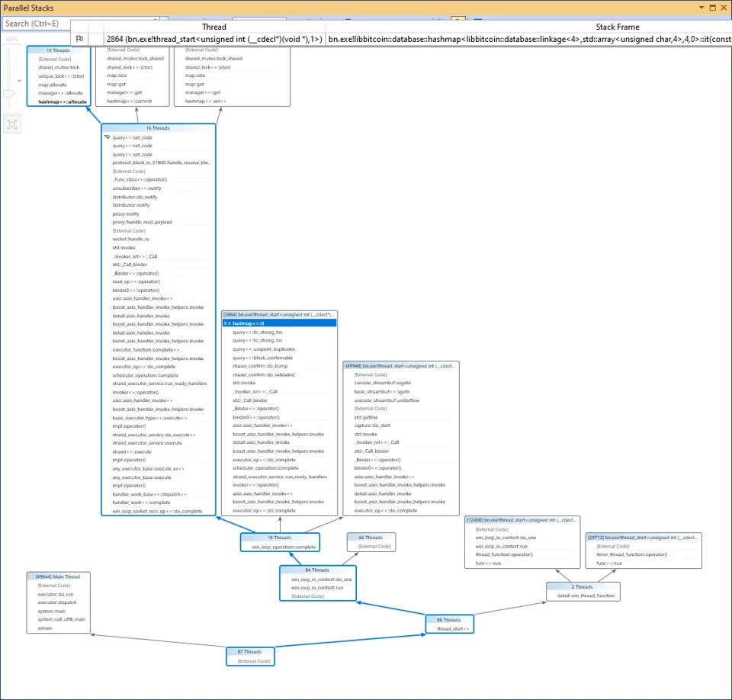The image size is (732, 700).
Task: Click inside the Search (Ctrl+E) box
Action: pos(37,24)
